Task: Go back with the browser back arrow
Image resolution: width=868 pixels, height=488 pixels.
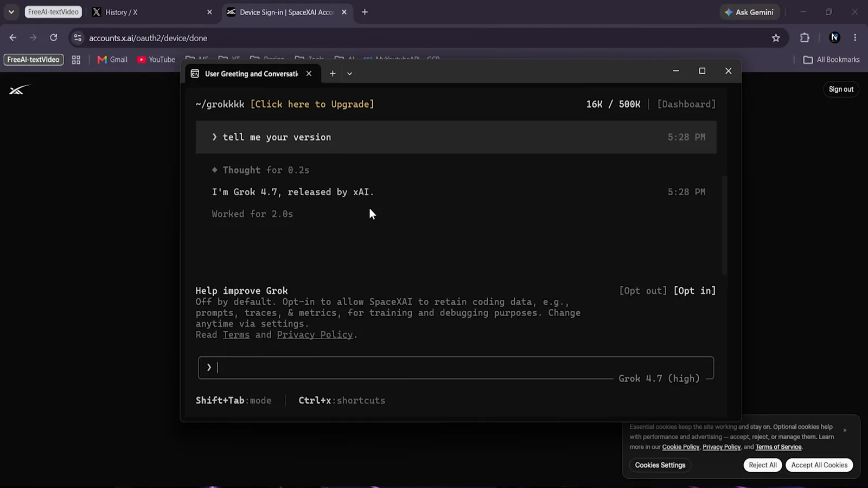Action: pos(13,37)
